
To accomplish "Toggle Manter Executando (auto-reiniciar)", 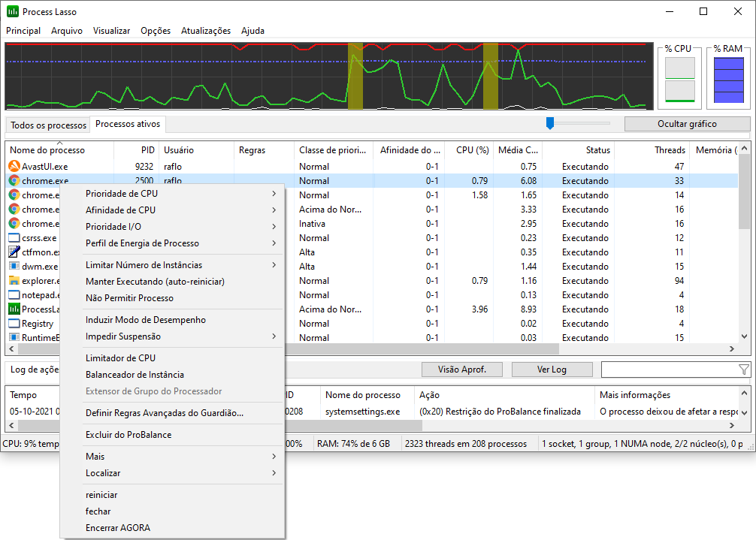I will tap(156, 282).
